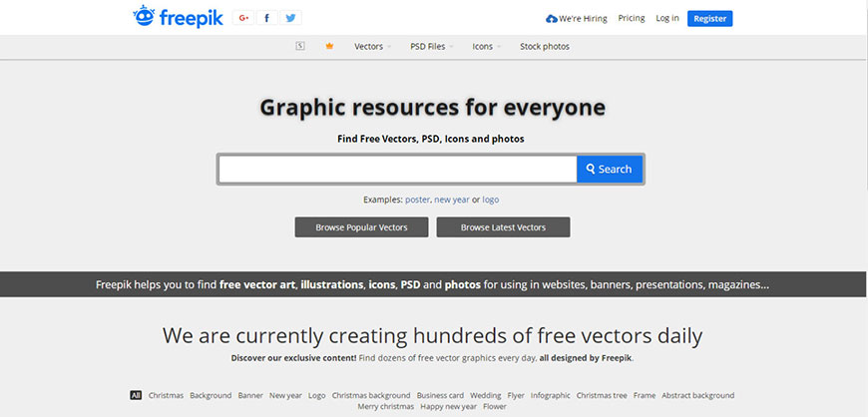The width and height of the screenshot is (868, 417).
Task: Click the We're Hiring cloud icon
Action: tap(552, 18)
